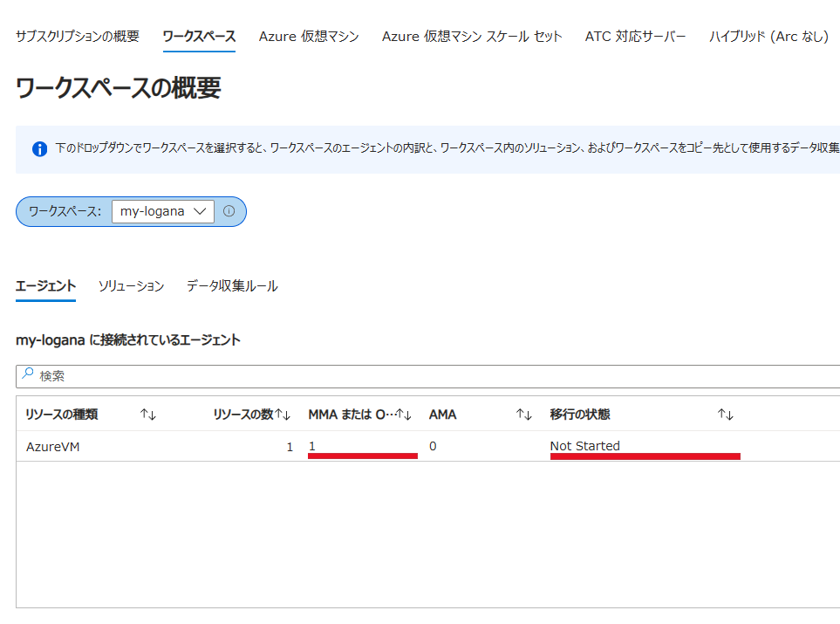Sort by MMA または O… column arrows

coord(404,415)
